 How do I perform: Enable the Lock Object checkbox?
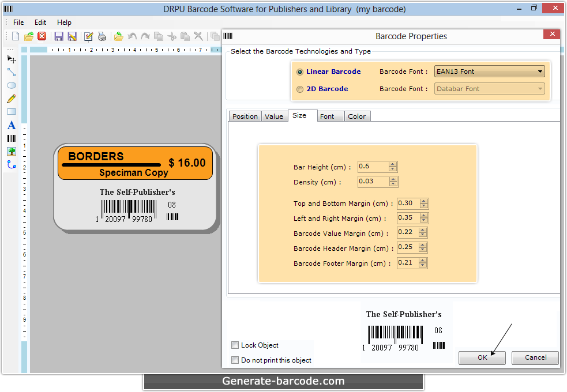pos(235,345)
